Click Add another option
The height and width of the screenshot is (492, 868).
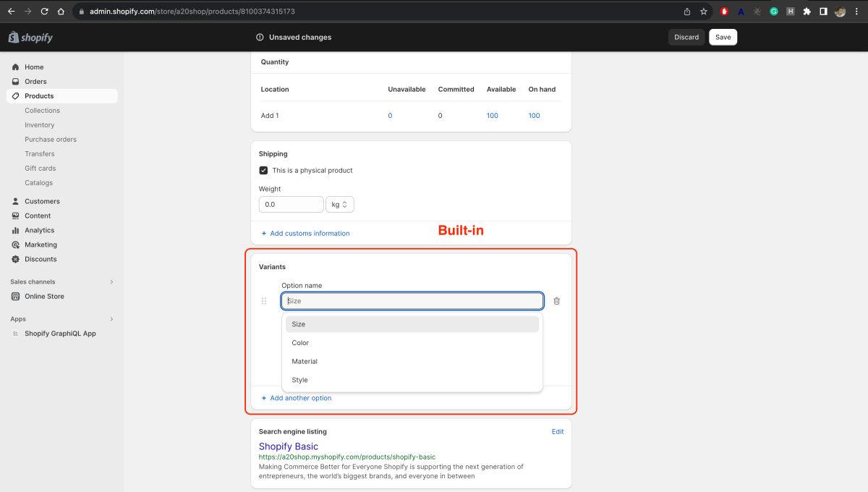pos(297,398)
